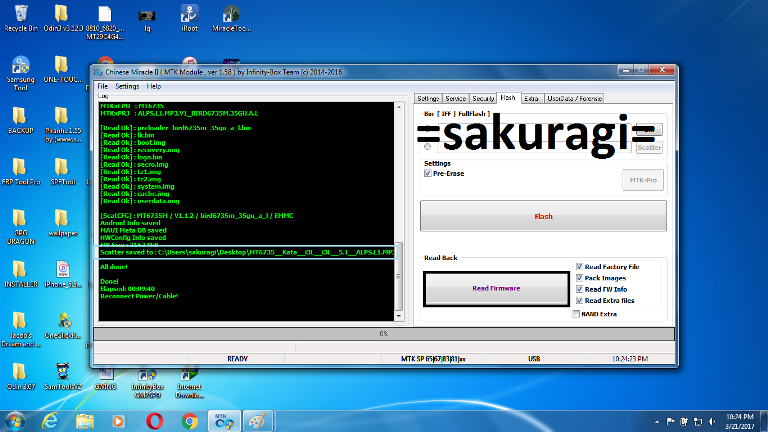
Task: Click the red Flash button
Action: (543, 216)
